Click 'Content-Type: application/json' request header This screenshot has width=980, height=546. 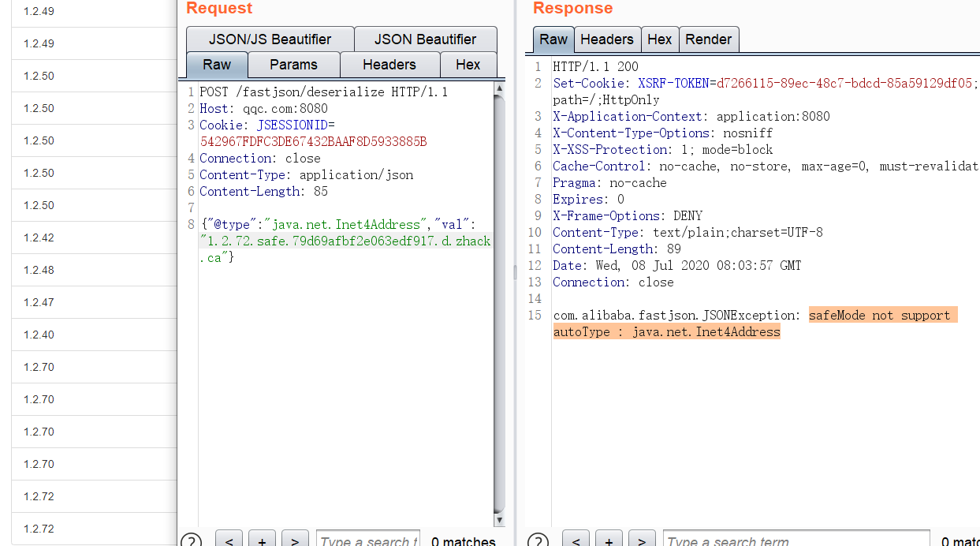click(306, 175)
